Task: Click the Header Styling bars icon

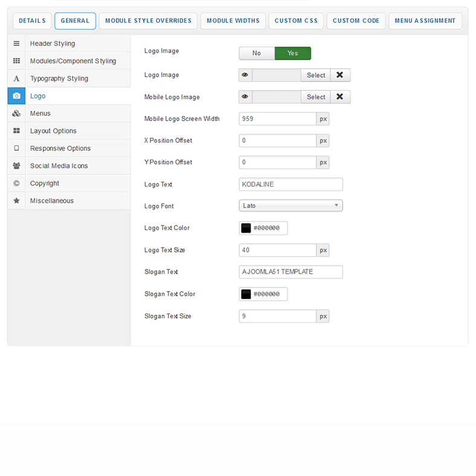Action: [x=16, y=43]
